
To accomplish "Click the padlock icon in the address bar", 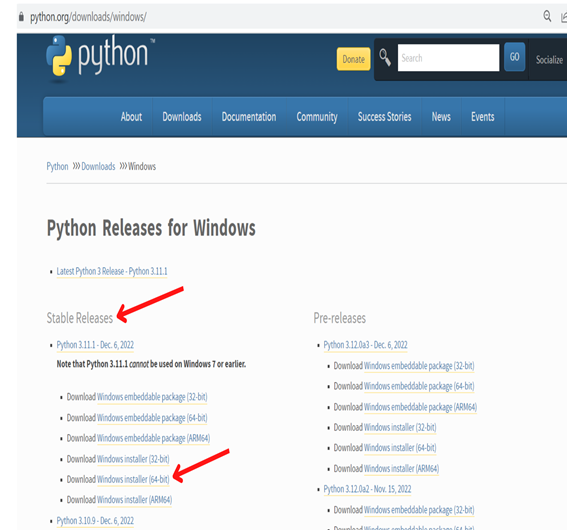I will [21, 17].
